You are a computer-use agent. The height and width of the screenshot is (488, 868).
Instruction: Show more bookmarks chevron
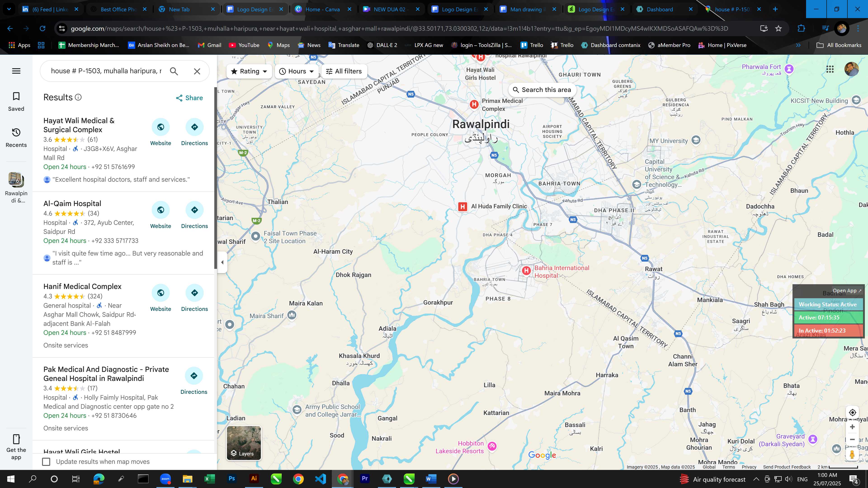[x=798, y=45]
